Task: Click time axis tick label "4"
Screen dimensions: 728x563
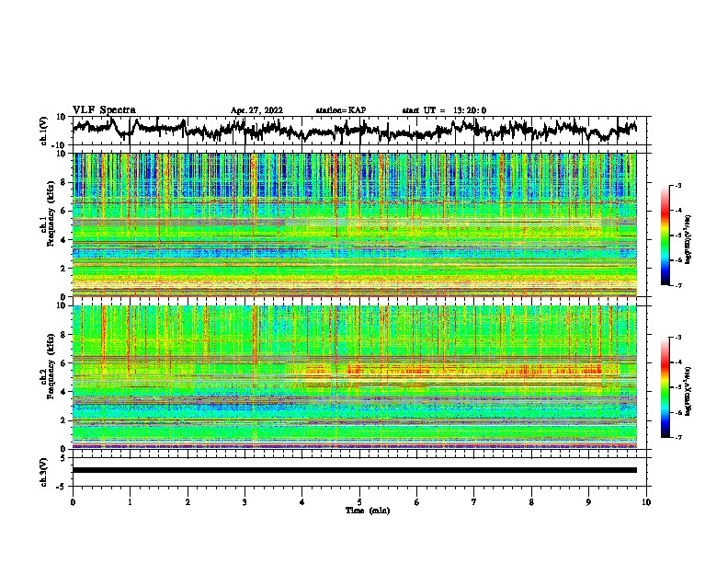Action: click(302, 502)
